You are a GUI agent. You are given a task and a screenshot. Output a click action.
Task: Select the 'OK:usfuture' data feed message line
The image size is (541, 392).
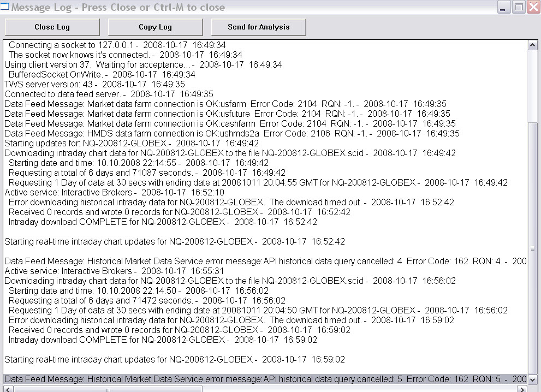pos(227,114)
